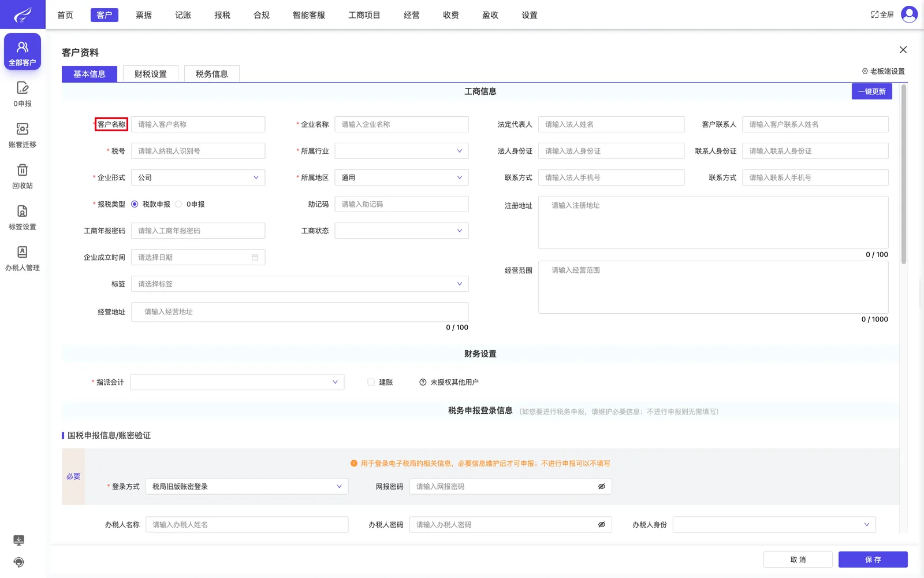
Task: Open the 票据 top menu
Action: tap(144, 15)
